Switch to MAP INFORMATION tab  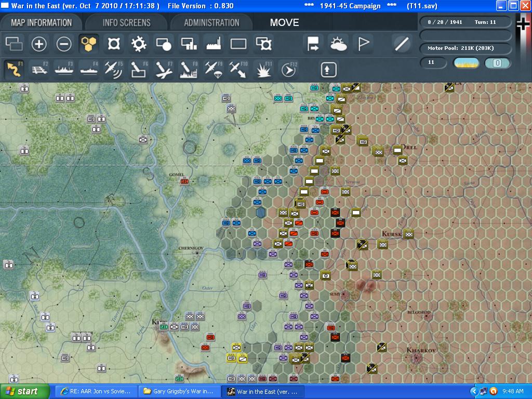coord(41,23)
